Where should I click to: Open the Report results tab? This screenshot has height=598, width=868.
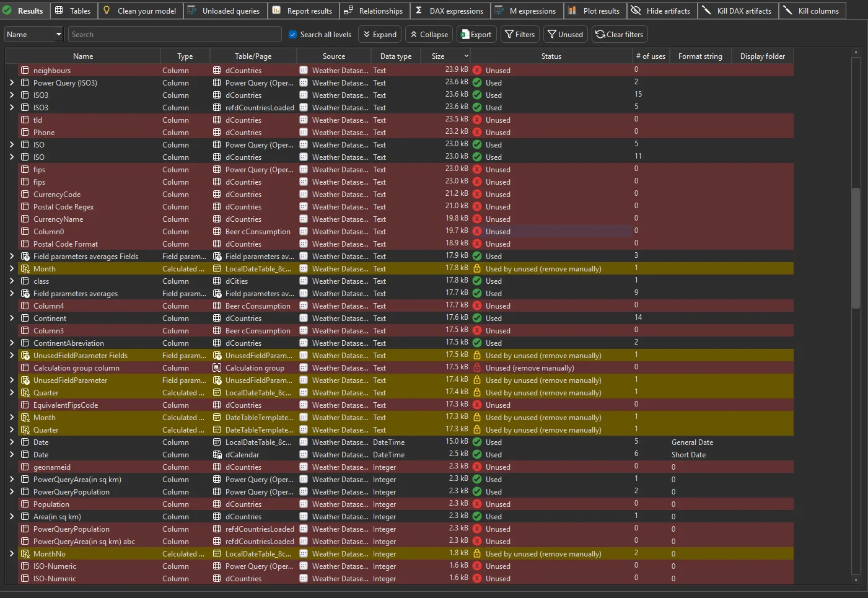click(x=302, y=11)
